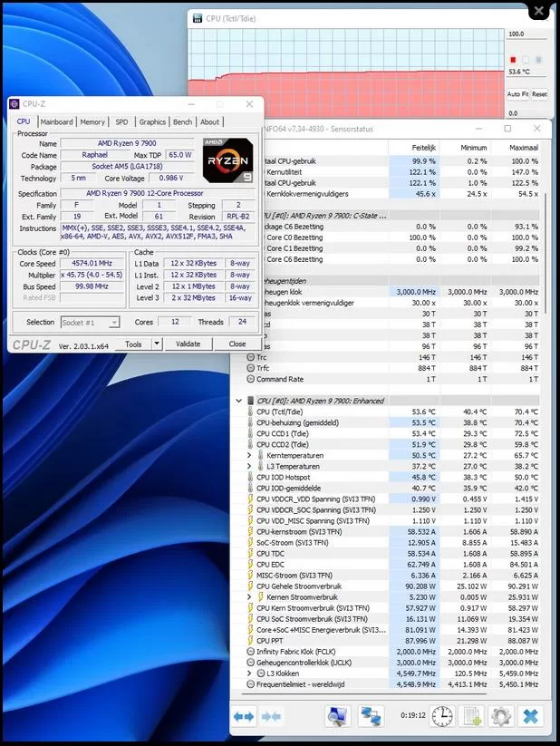Click the graph window icon beside CPU (Tctl/Tdie) title
This screenshot has width=560, height=746.
click(198, 18)
